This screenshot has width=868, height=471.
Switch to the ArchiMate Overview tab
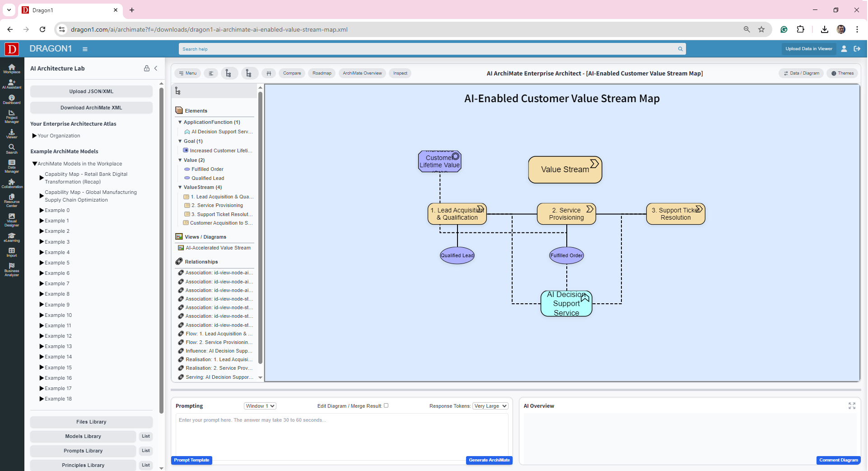tap(362, 73)
